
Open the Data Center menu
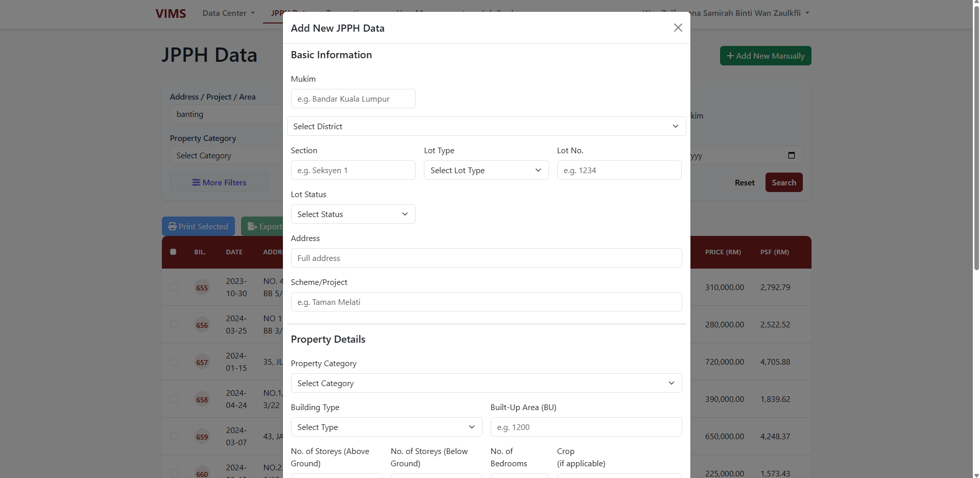pyautogui.click(x=228, y=13)
